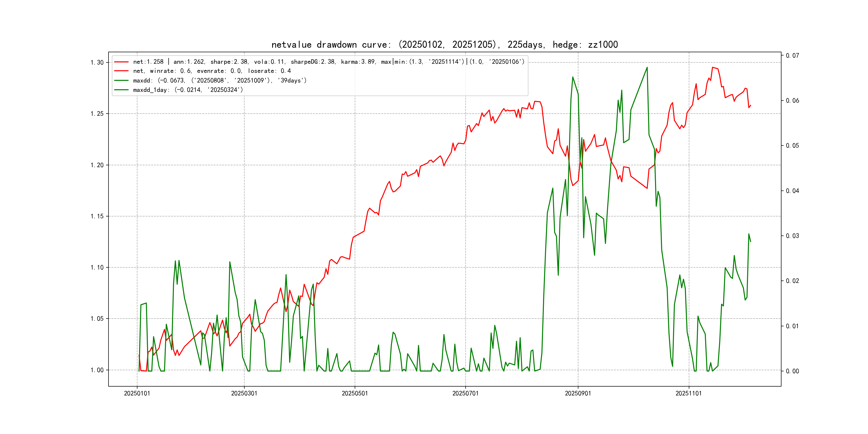Viewport: 868px width, 434px height.
Task: Click the 20250901 x-axis date label
Action: [578, 394]
